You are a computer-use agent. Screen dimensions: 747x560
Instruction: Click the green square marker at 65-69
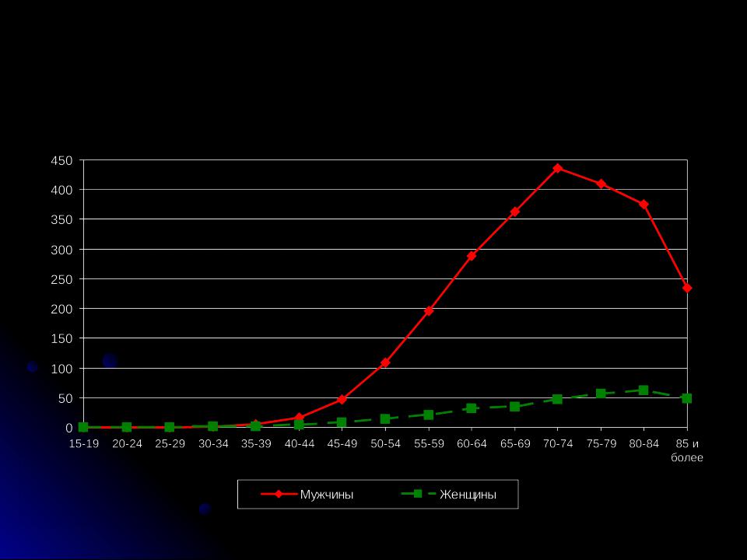(515, 407)
